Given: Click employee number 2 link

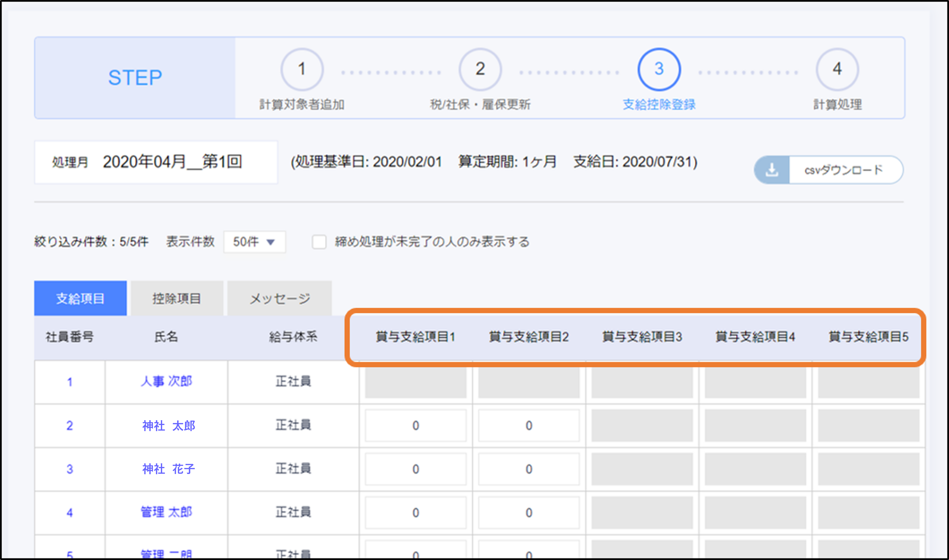Looking at the screenshot, I should [70, 426].
